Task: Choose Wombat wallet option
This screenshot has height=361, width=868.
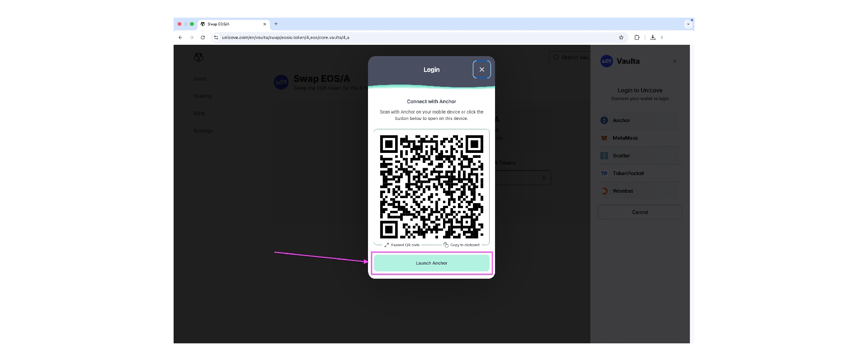Action: [x=640, y=191]
